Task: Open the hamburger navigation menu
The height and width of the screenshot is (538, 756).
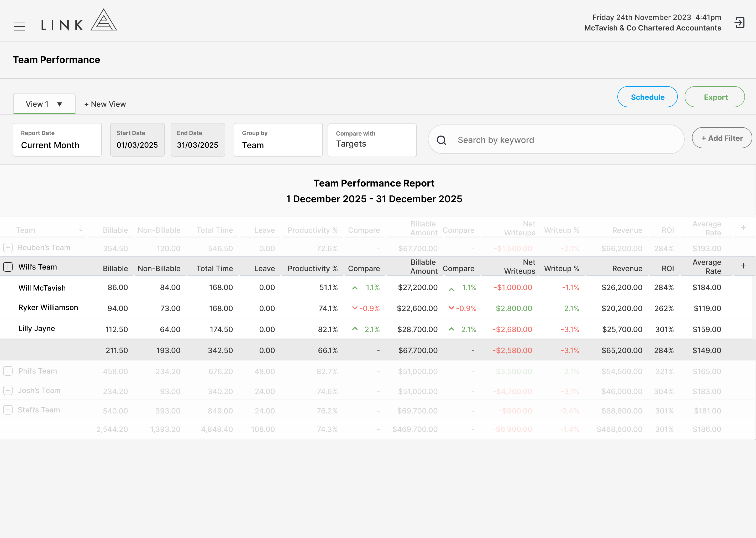Action: coord(19,26)
